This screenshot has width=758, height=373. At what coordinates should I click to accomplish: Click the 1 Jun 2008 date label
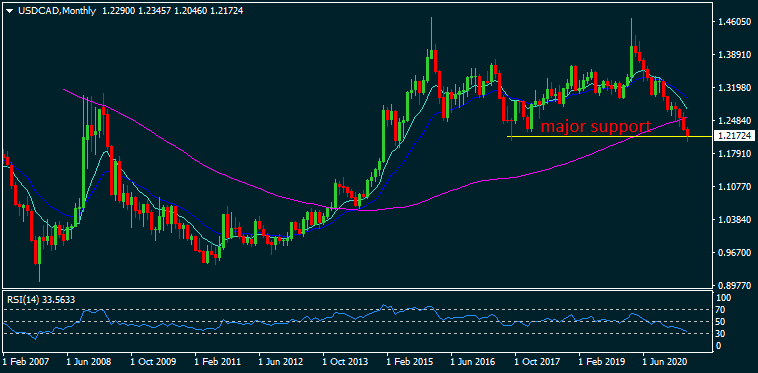[89, 361]
